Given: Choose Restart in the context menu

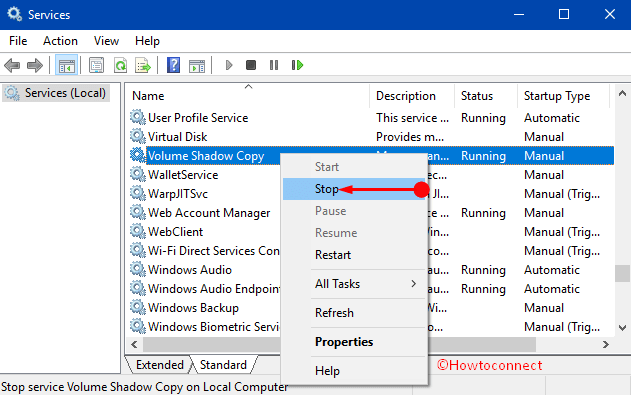Looking at the screenshot, I should tap(354, 255).
